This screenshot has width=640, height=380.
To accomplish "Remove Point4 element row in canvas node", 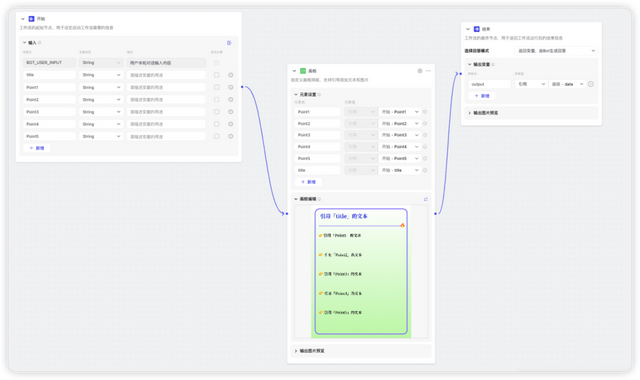I will (x=425, y=147).
